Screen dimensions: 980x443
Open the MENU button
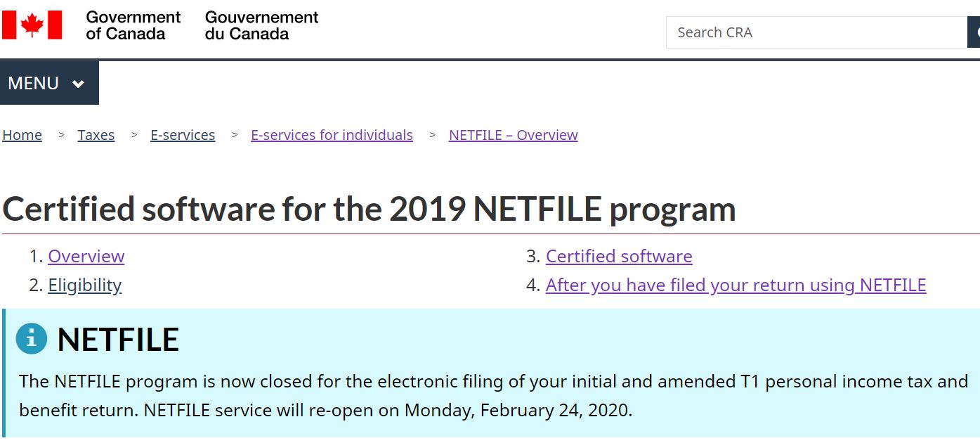[x=48, y=83]
